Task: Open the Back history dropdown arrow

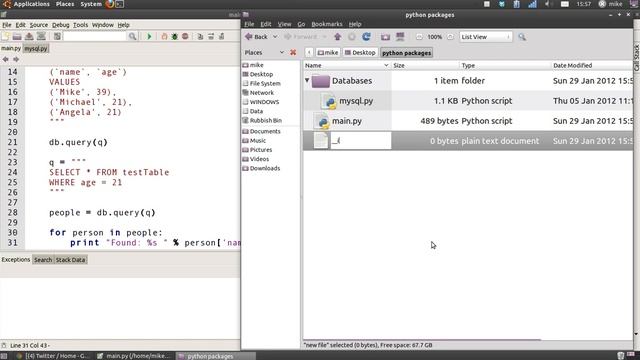Action: coord(275,37)
